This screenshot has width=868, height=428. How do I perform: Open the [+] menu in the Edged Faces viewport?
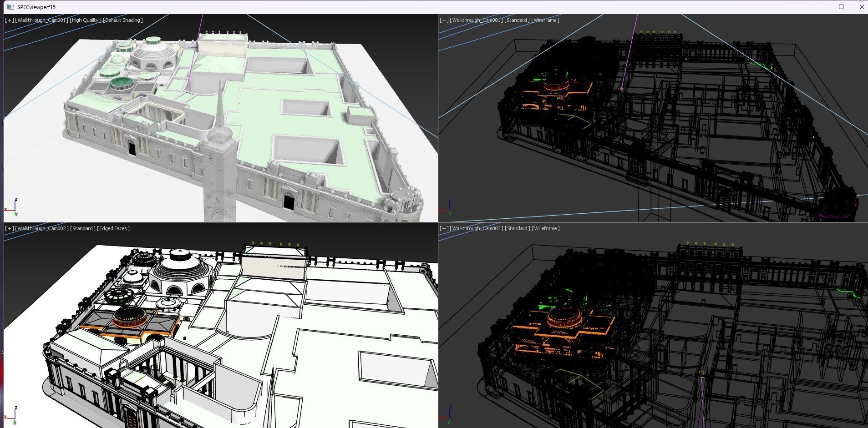click(x=9, y=228)
